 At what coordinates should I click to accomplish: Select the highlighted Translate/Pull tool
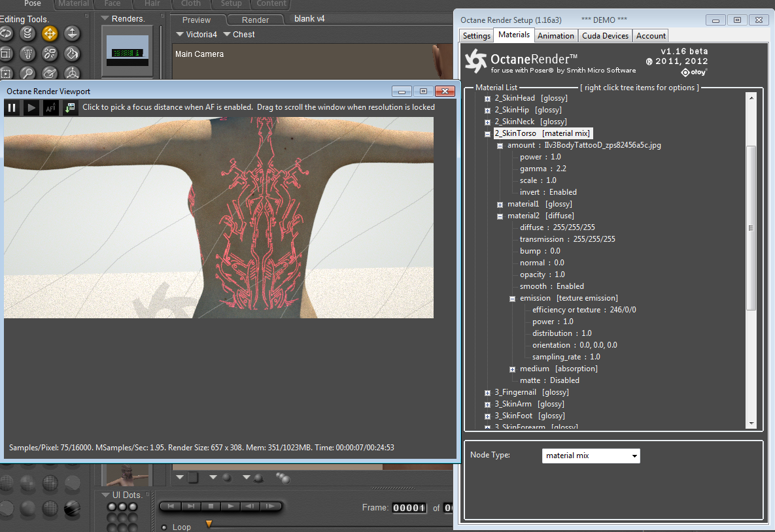50,33
